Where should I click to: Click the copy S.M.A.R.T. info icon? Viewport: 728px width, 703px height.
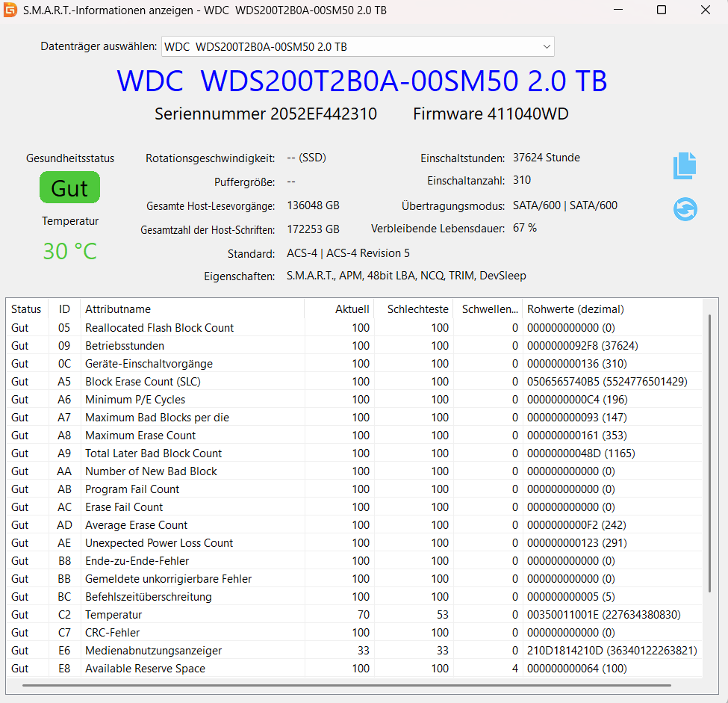click(684, 166)
